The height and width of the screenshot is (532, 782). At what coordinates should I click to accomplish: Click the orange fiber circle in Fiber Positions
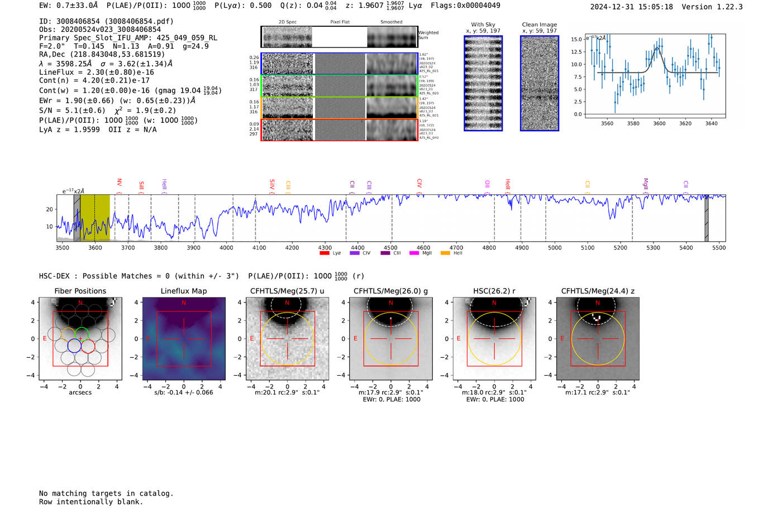click(x=68, y=334)
